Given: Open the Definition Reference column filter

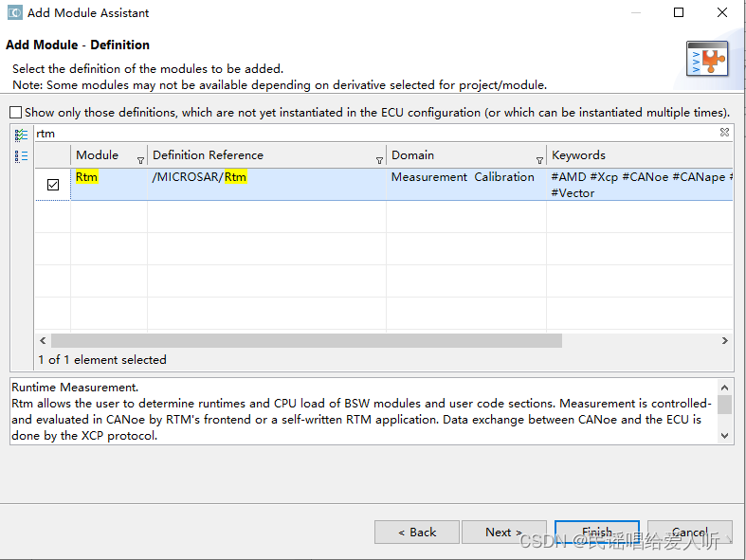Looking at the screenshot, I should pos(379,160).
